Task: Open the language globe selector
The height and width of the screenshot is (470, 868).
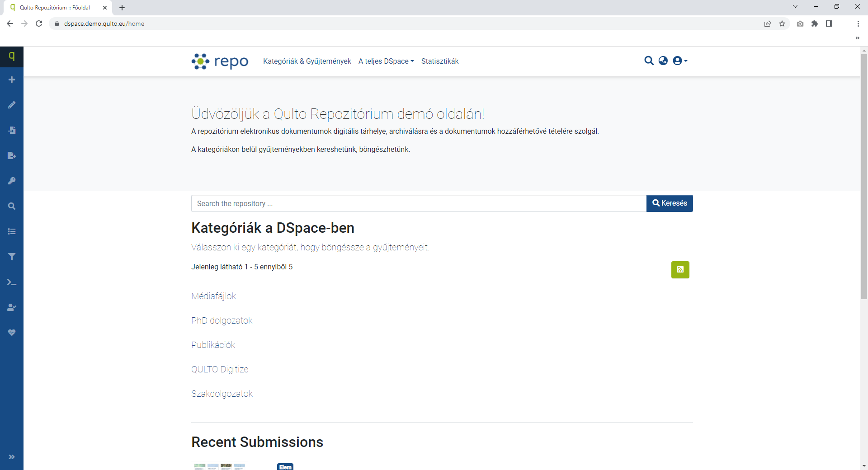Action: 663,61
